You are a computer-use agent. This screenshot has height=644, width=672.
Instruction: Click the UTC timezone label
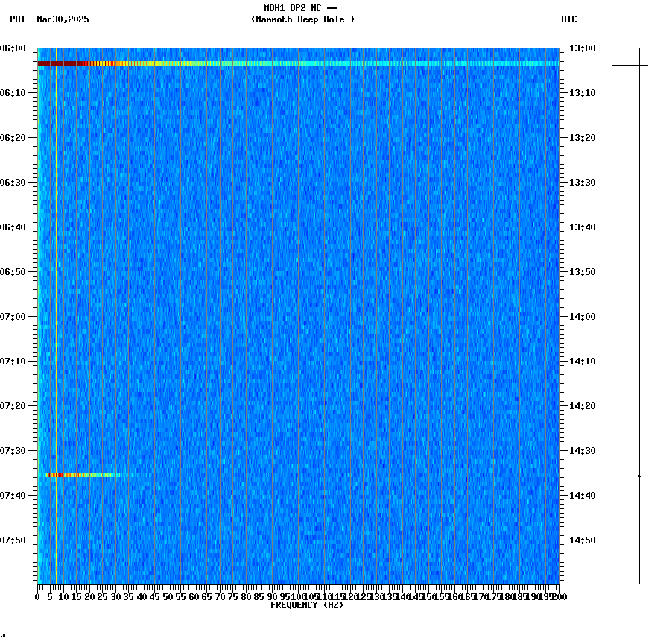click(570, 20)
